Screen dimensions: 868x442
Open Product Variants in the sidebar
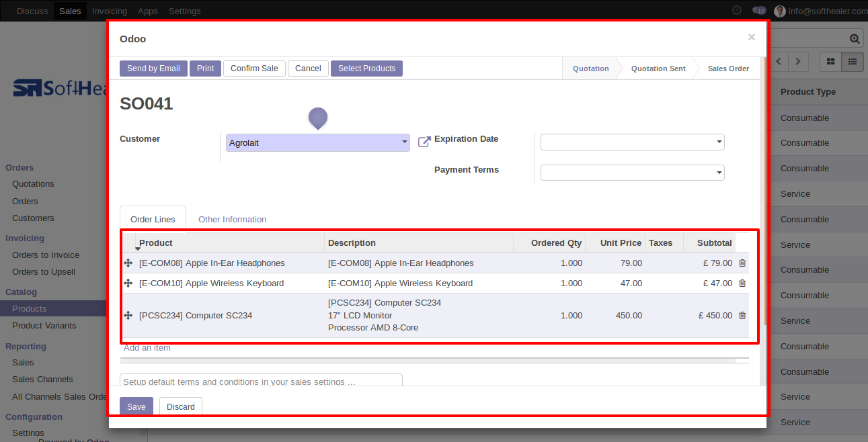[44, 326]
